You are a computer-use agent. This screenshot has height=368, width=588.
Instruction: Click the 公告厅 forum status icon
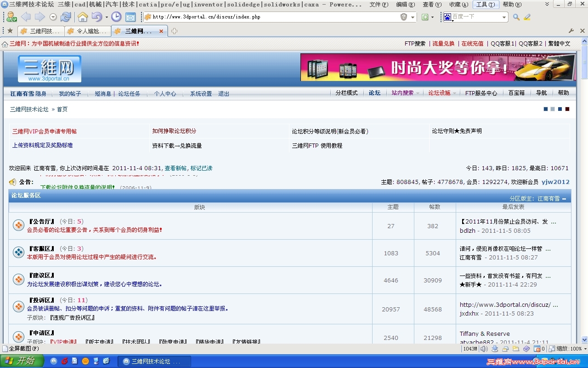coord(18,225)
